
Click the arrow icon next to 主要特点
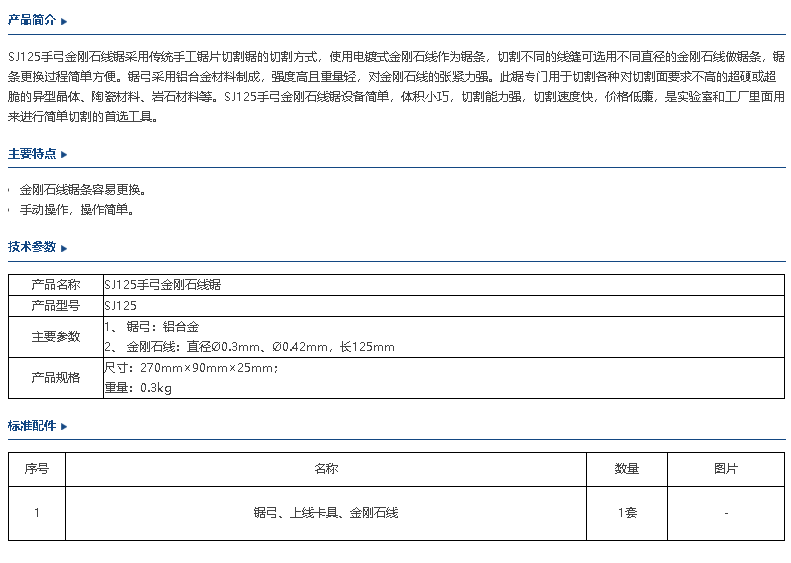coord(64,155)
